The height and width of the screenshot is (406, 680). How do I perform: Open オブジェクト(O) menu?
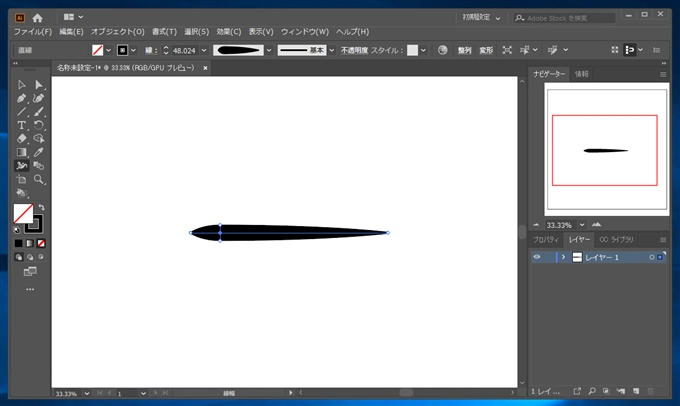[118, 32]
